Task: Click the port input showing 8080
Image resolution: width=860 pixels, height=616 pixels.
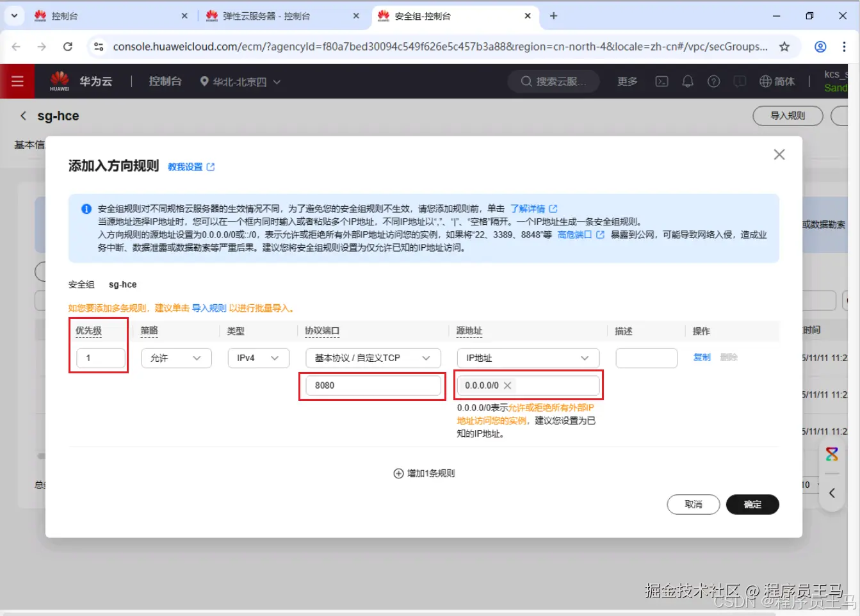Action: tap(373, 385)
